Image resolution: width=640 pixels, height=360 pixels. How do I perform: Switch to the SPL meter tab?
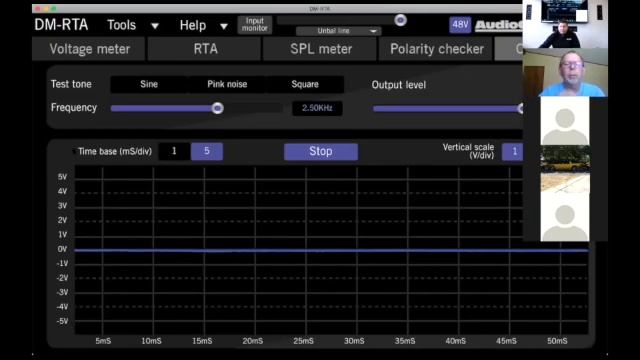click(x=320, y=49)
